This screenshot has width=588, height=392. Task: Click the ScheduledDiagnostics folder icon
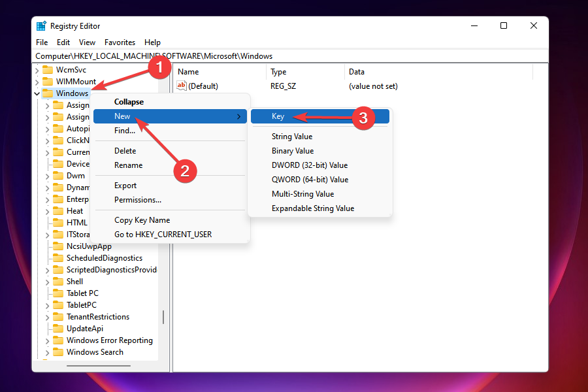point(58,257)
